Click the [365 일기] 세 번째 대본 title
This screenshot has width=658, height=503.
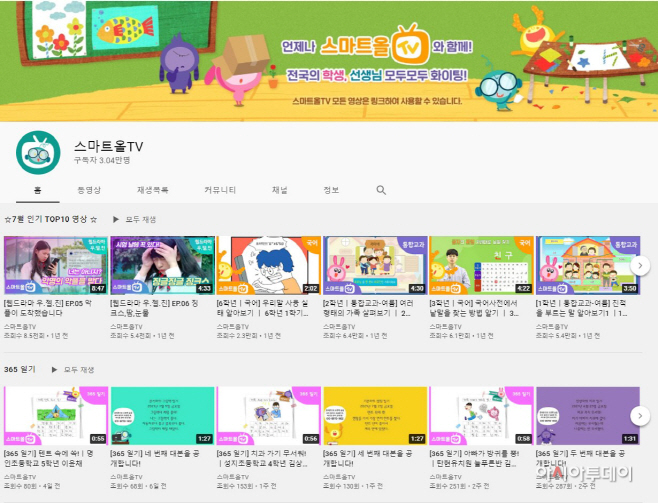(x=368, y=458)
